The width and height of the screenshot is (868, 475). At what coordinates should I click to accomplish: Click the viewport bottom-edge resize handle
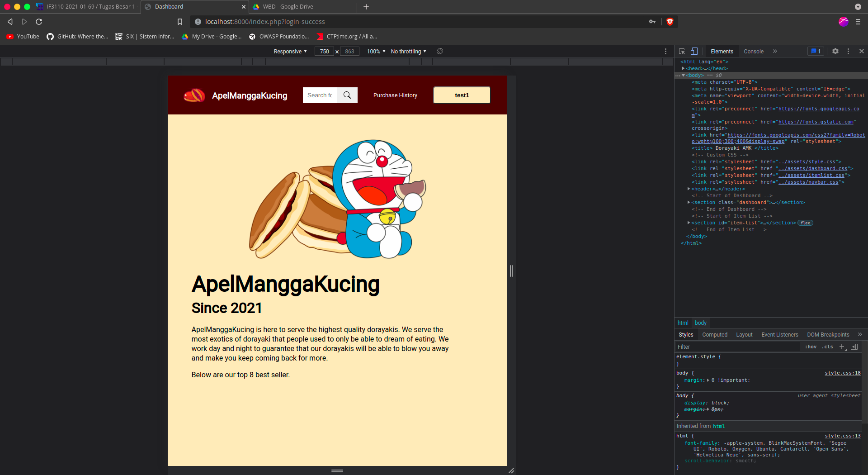(x=337, y=471)
